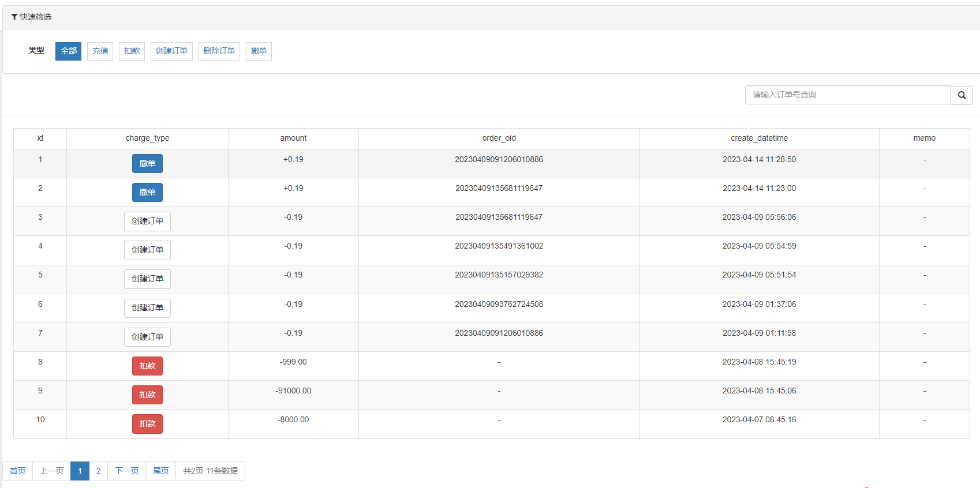980x488 pixels.
Task: Click order number 20230409135491361002
Action: click(x=499, y=246)
